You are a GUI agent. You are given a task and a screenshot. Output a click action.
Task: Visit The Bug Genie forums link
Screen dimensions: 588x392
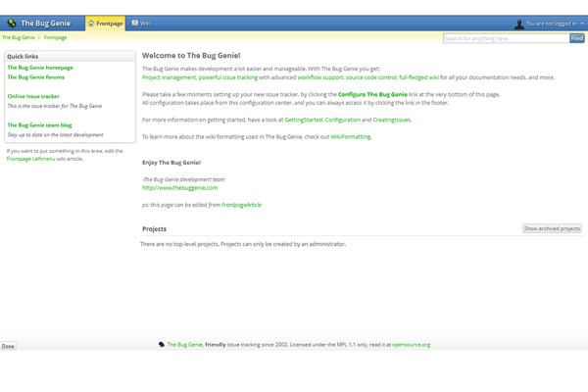pyautogui.click(x=36, y=76)
